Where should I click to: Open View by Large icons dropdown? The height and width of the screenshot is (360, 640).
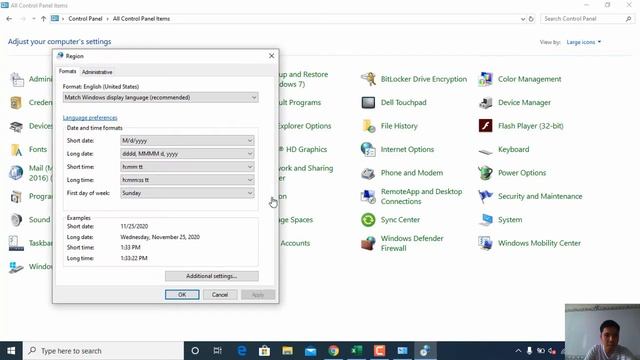pyautogui.click(x=584, y=42)
